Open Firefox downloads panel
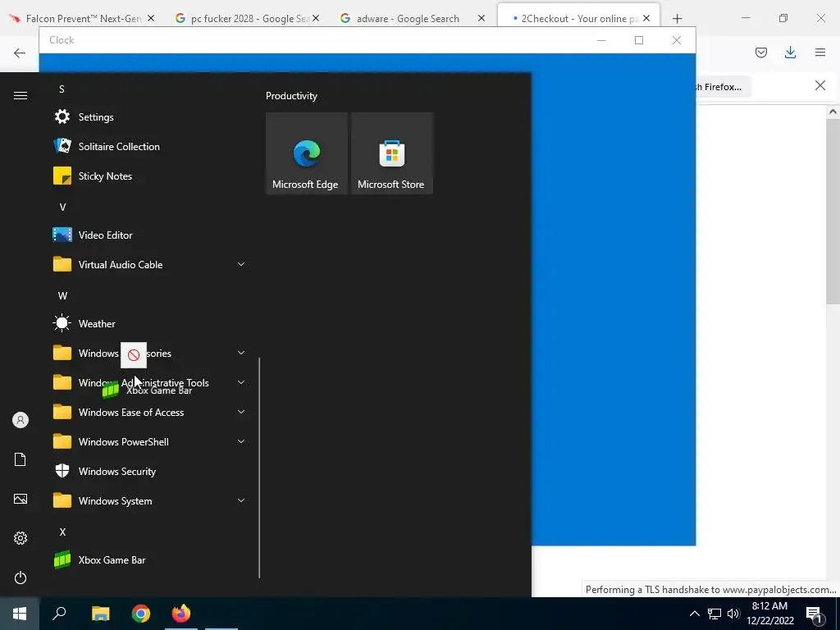Viewport: 840px width, 630px height. [790, 52]
